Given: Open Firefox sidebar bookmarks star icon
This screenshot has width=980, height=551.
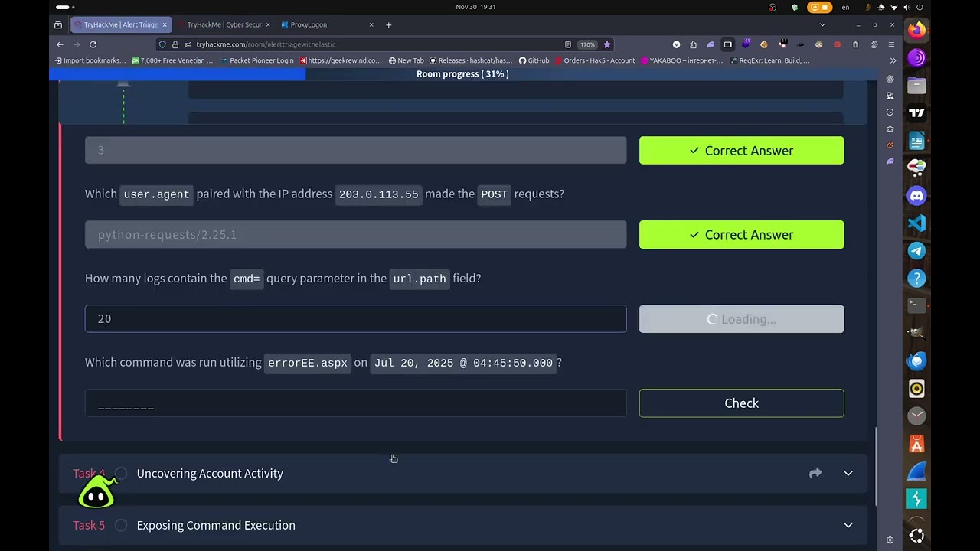Looking at the screenshot, I should pos(890,129).
